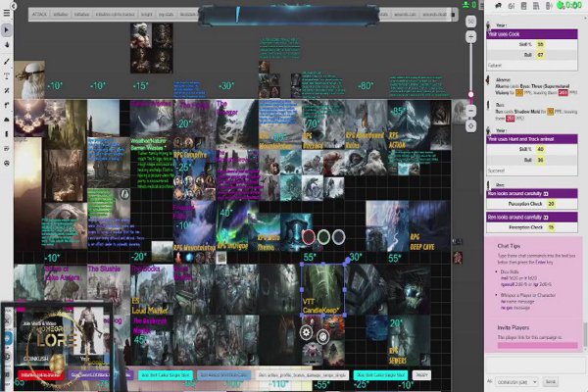Switch to the Journal tab icon
The width and height of the screenshot is (588, 392).
point(524,6)
